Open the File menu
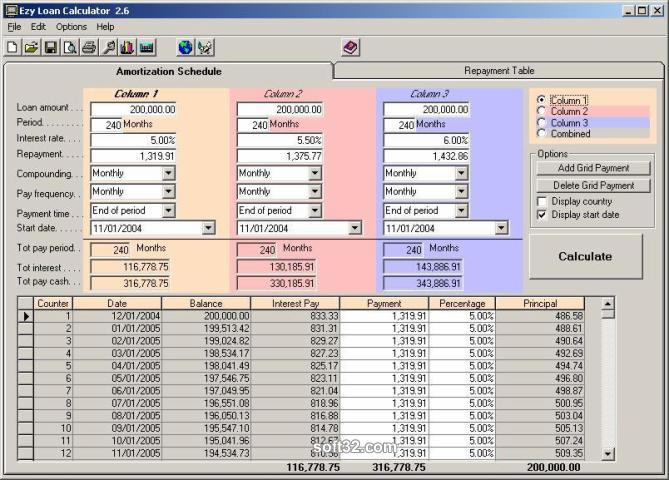 [14, 27]
